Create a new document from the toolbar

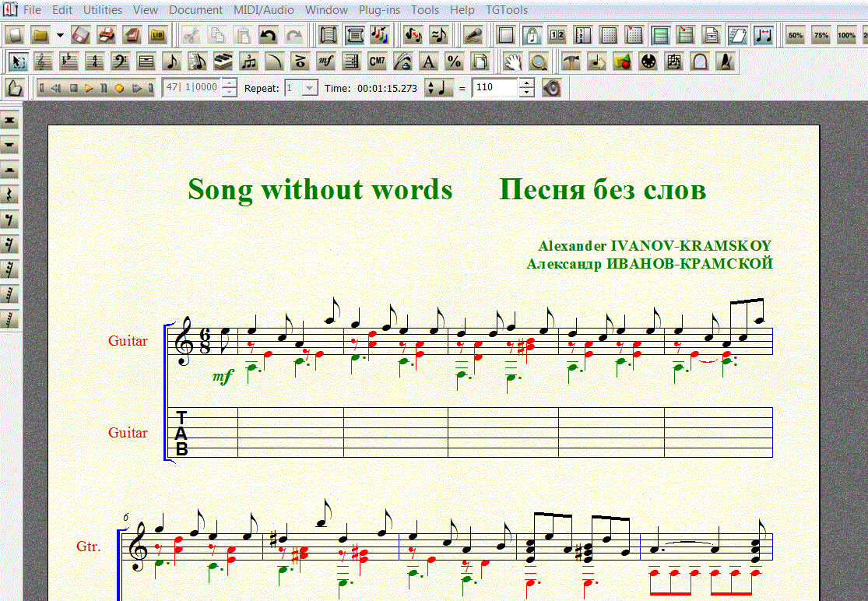point(15,35)
